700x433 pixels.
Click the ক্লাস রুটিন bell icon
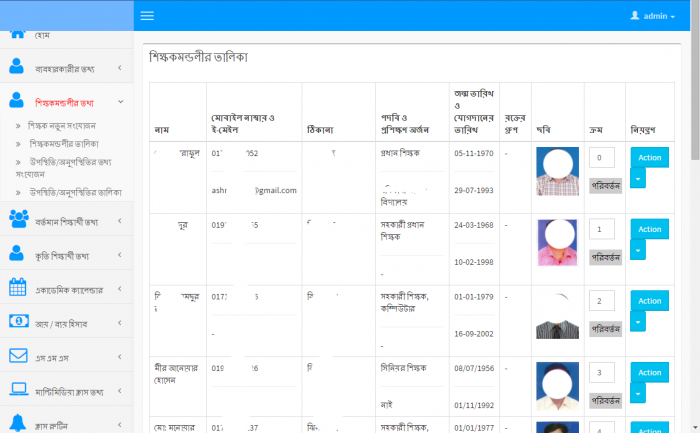17,423
